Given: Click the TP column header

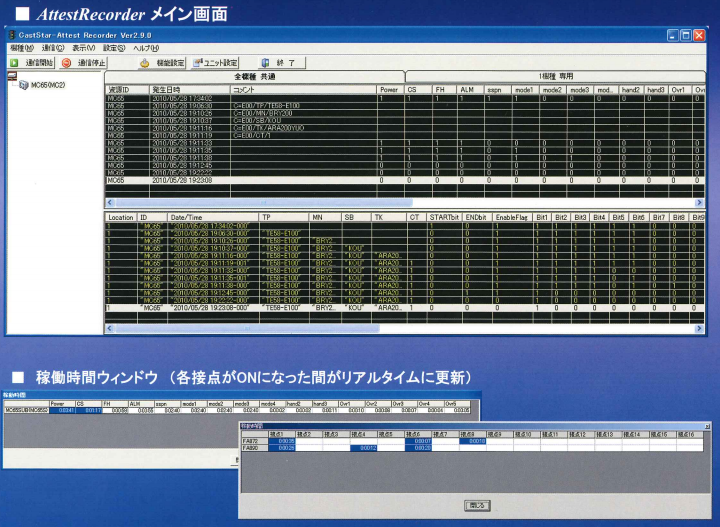Looking at the screenshot, I should pyautogui.click(x=284, y=218).
